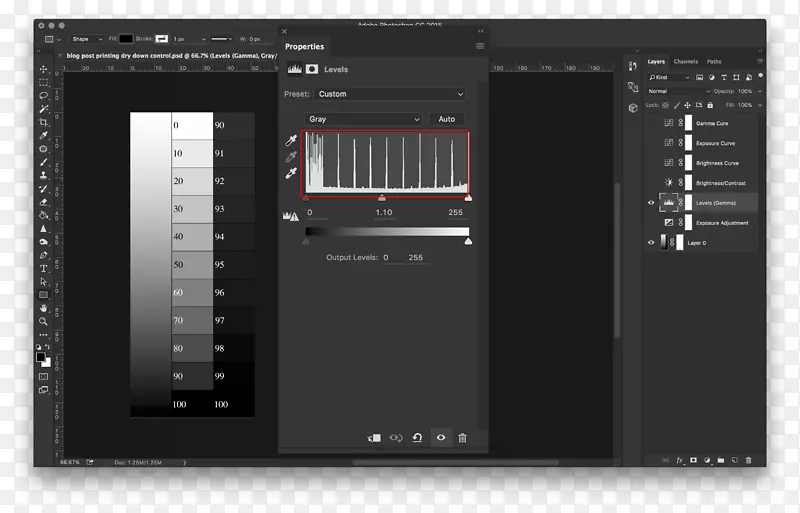Select the Type tool
Viewport: 800px width, 513px height.
coord(44,268)
